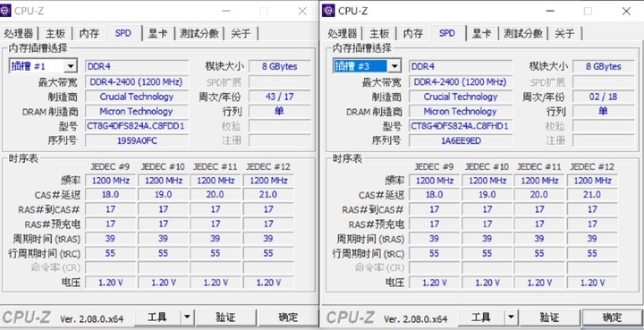Click JEDEC #10 CAS value 19.0 in right window
The image size is (644, 330).
pos(487,195)
